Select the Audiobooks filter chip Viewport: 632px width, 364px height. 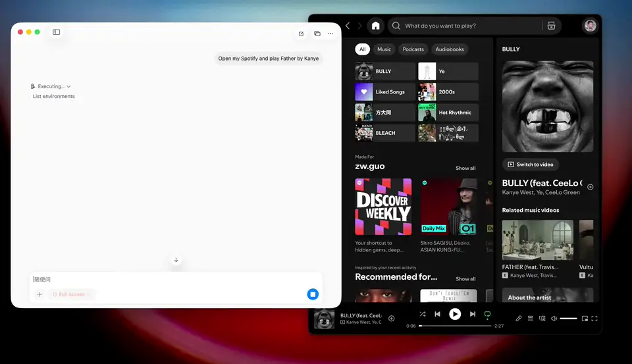(x=450, y=49)
